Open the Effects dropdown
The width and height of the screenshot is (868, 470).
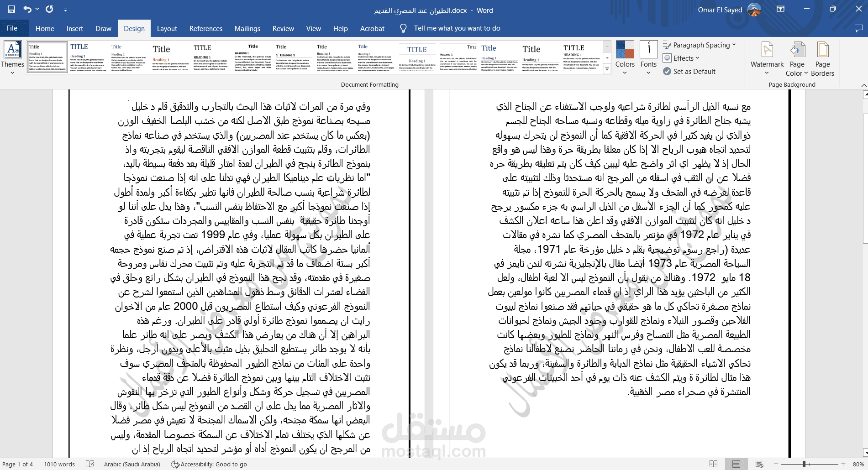(x=681, y=58)
